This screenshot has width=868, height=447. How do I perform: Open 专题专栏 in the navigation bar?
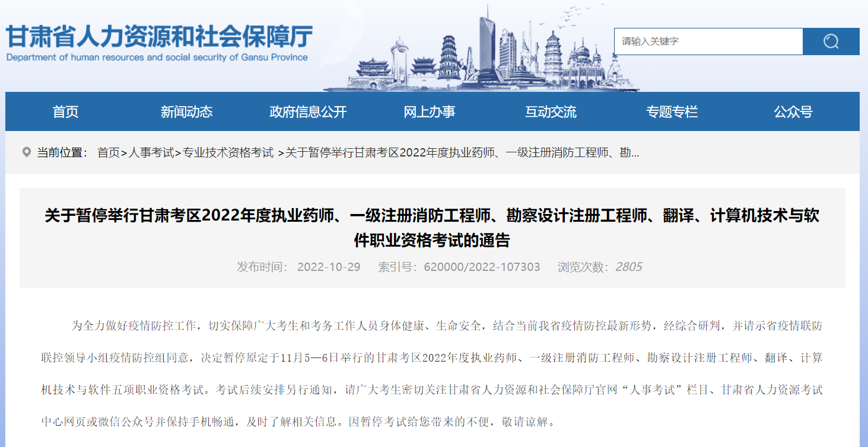point(672,111)
